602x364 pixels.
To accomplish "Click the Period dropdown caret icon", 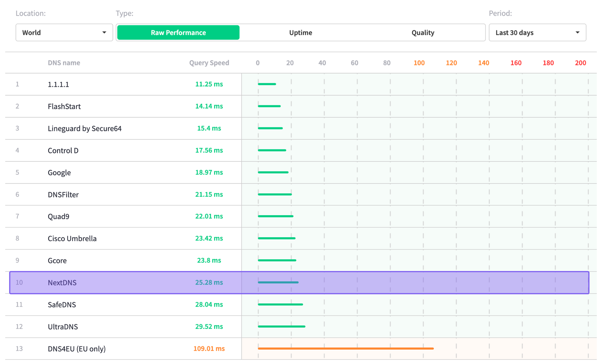I will [x=577, y=33].
